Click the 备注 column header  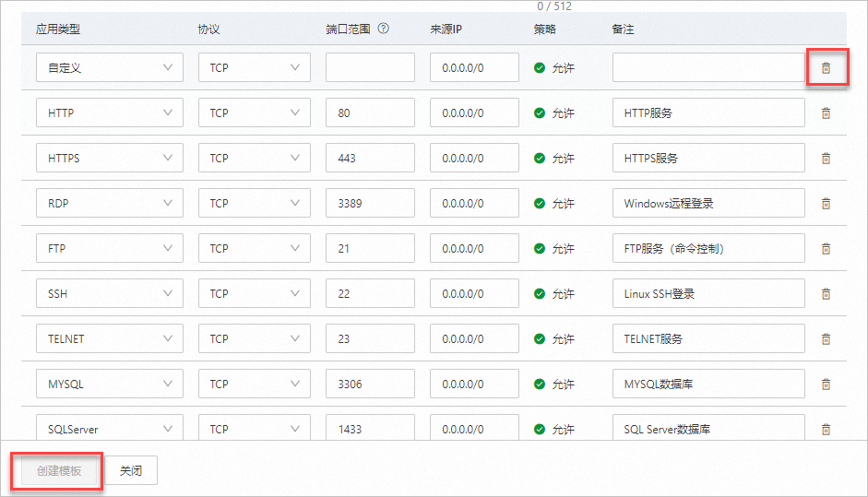pos(623,29)
